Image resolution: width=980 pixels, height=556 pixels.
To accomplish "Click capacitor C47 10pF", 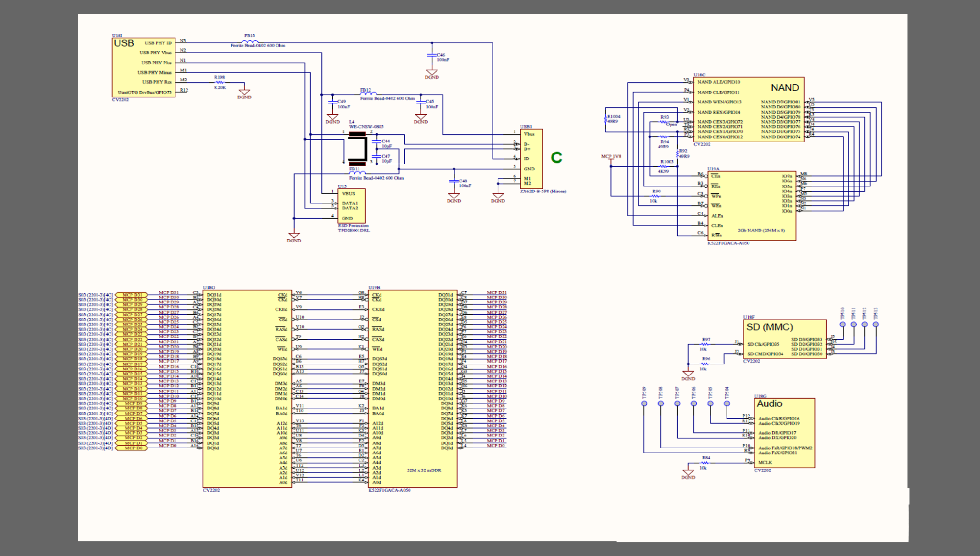I will coord(377,157).
